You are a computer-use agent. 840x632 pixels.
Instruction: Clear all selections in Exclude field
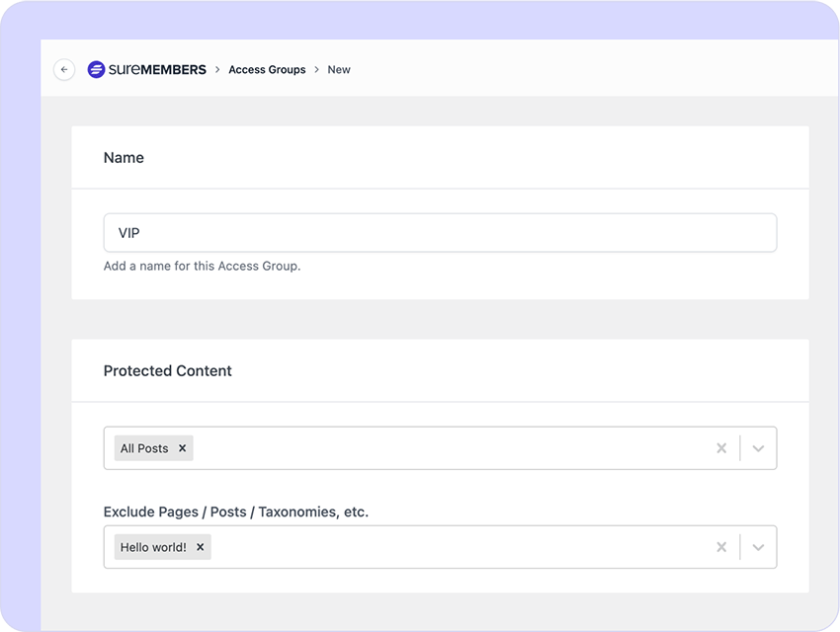click(721, 547)
